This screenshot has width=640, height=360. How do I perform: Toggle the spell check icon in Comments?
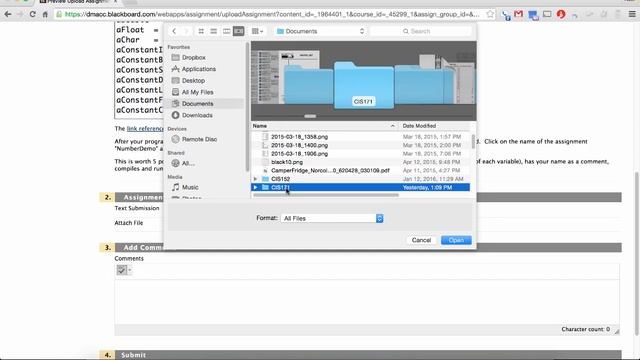122,270
